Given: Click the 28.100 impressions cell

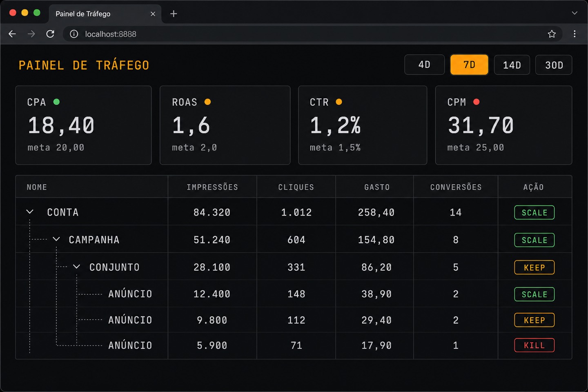Looking at the screenshot, I should (212, 267).
